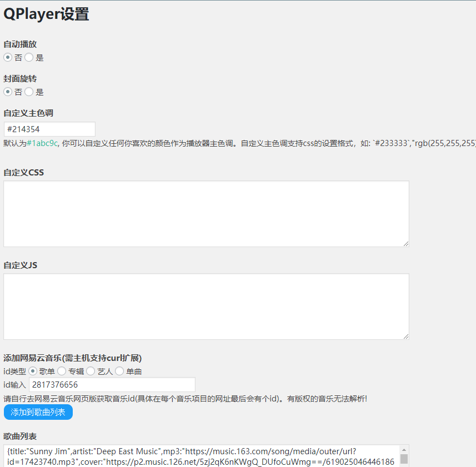Click the 自定义JS resize handle

406,336
